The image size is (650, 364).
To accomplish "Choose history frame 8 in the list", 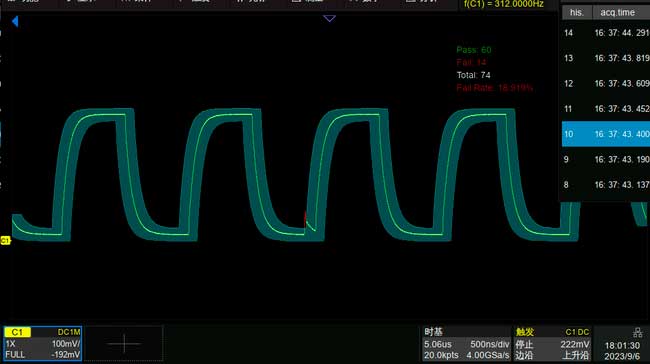I will 606,184.
